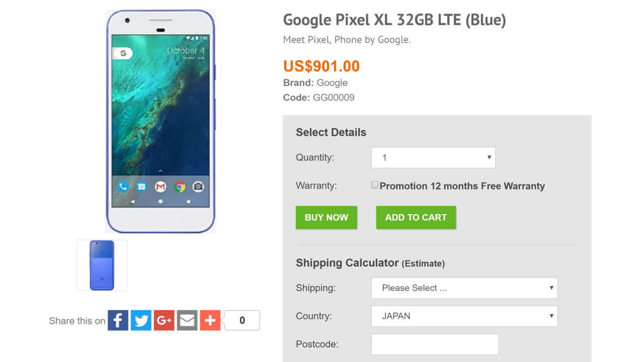
Task: Enable the Promotion 12 months Free Warranty checkbox
Action: point(374,185)
